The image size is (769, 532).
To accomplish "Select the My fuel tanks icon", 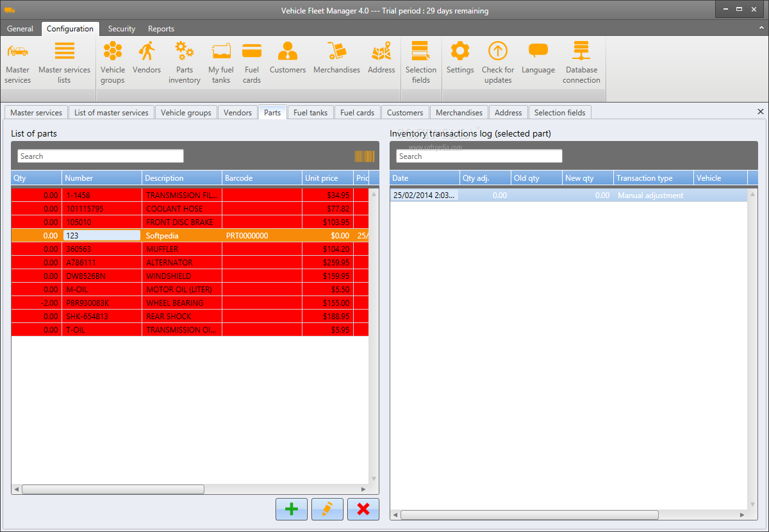I will [221, 63].
